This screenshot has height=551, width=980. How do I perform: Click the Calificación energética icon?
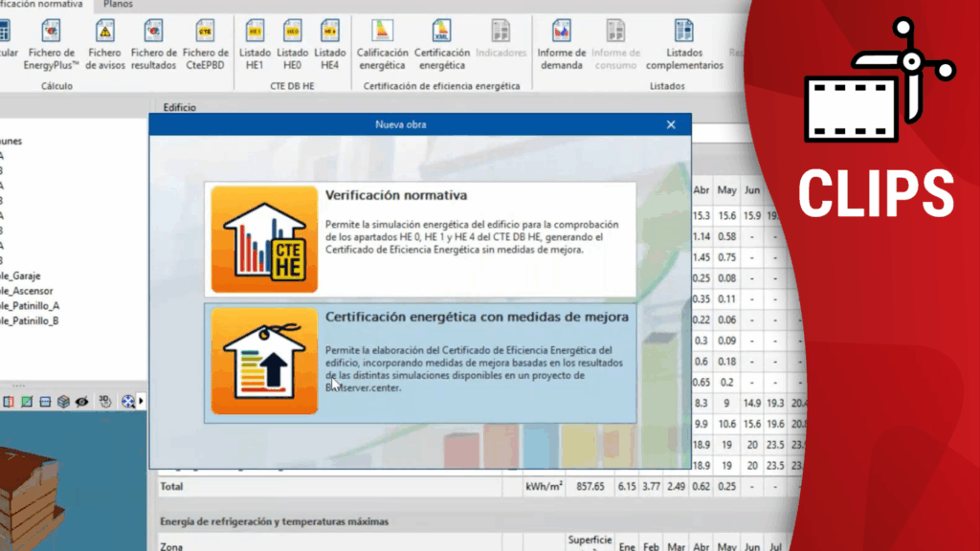(x=383, y=45)
